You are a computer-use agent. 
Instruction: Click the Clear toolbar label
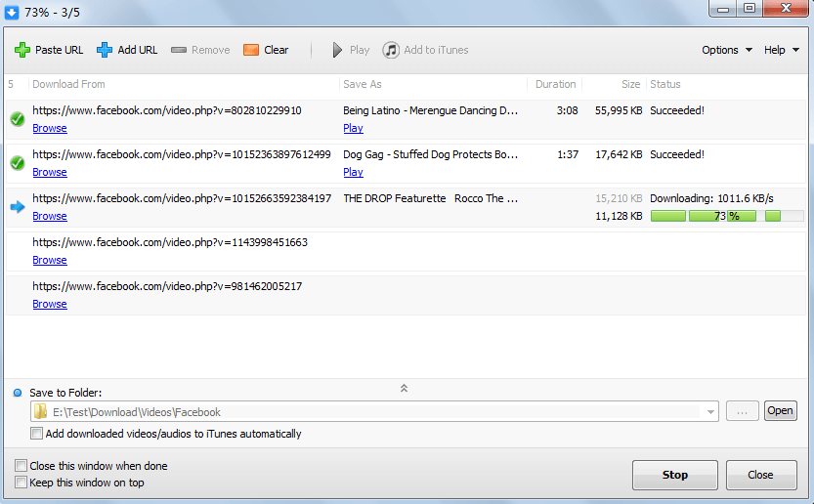[277, 50]
